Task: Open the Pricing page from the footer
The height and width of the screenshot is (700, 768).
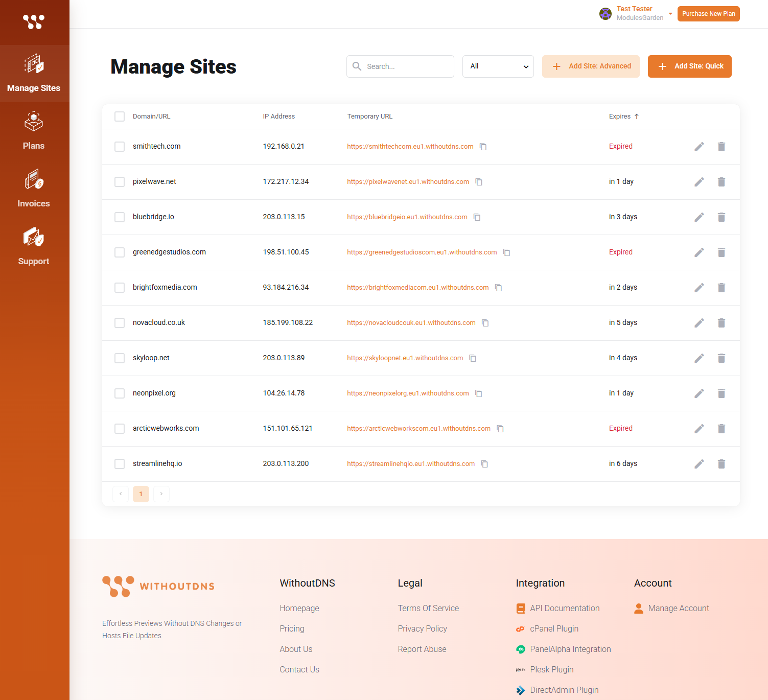Action: [x=292, y=628]
